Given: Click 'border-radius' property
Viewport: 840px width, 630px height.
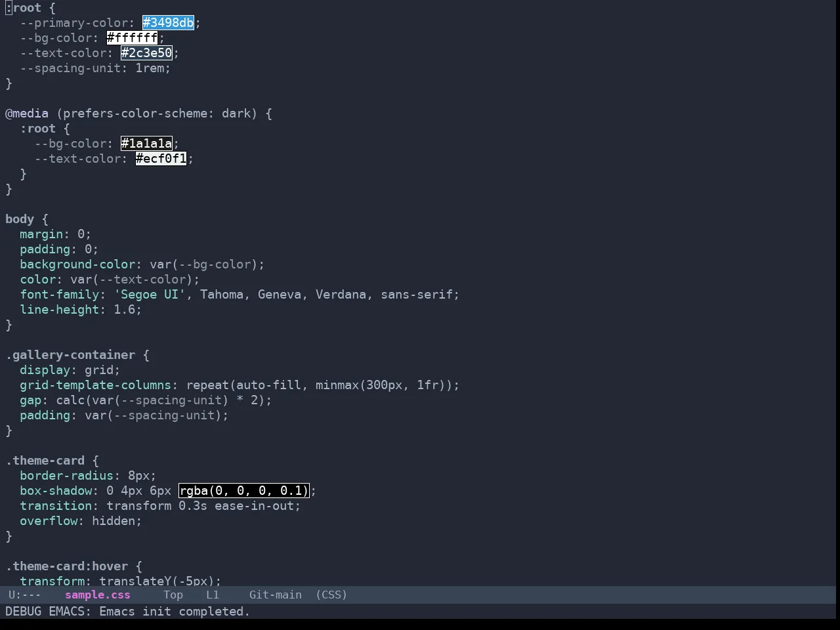Looking at the screenshot, I should click(66, 476).
